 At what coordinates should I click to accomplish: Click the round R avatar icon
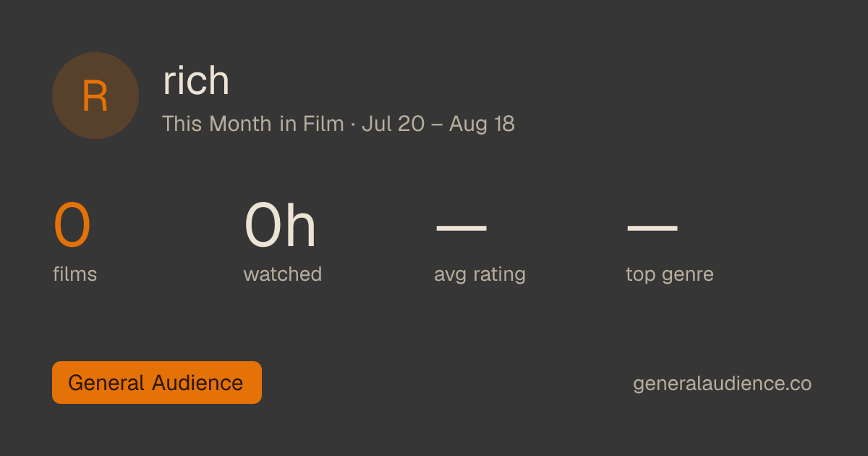pos(95,96)
